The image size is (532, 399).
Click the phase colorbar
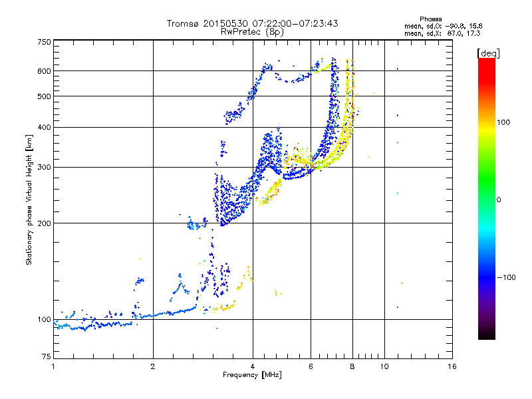[x=487, y=198]
